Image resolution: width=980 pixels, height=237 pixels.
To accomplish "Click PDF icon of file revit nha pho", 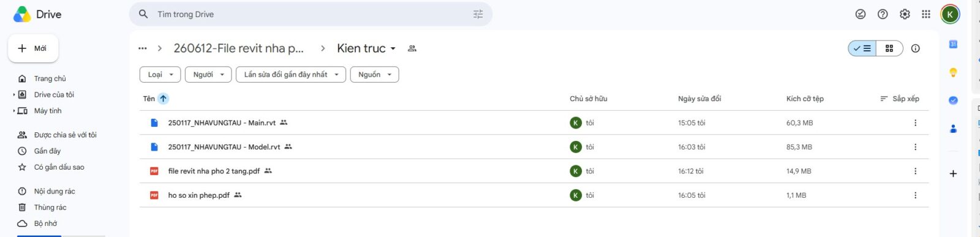I will click(154, 171).
